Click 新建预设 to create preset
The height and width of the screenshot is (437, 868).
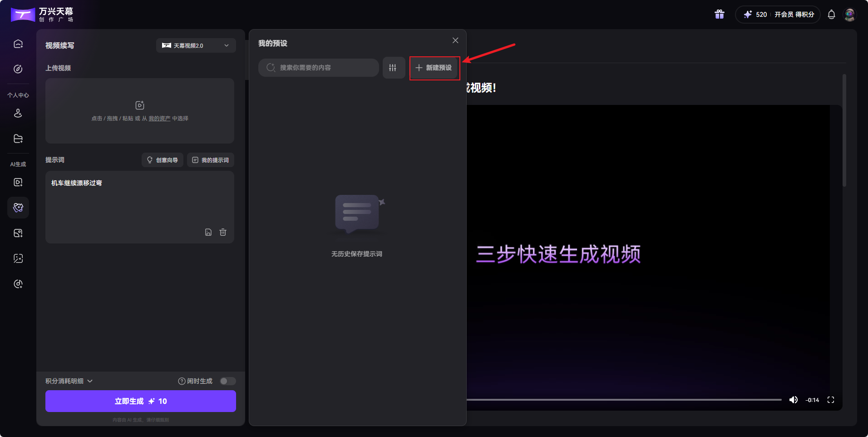(434, 68)
